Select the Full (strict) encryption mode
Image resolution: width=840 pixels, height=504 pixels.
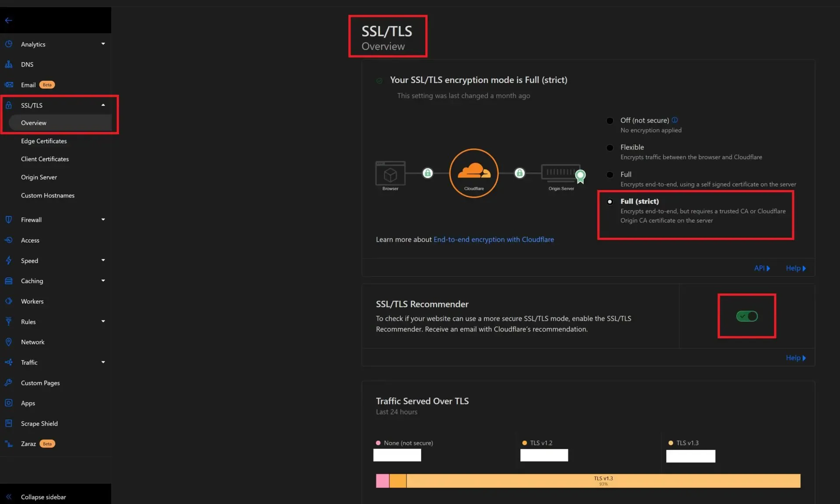[x=610, y=202]
